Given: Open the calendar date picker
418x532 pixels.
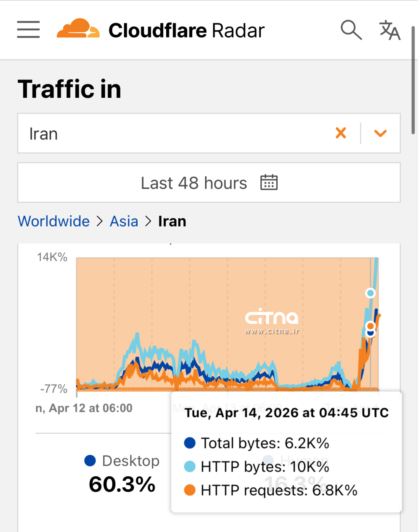Looking at the screenshot, I should (x=269, y=182).
